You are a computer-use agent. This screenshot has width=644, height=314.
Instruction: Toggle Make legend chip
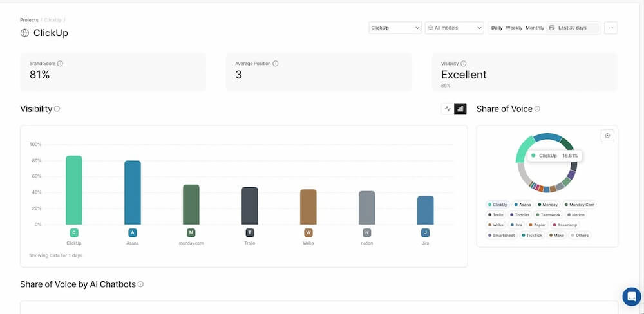(556, 235)
